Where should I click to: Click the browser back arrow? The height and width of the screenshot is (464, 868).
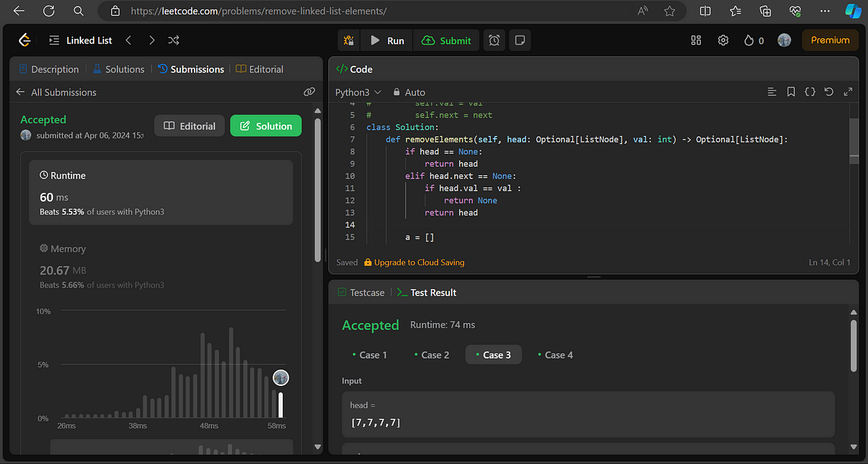coord(18,11)
